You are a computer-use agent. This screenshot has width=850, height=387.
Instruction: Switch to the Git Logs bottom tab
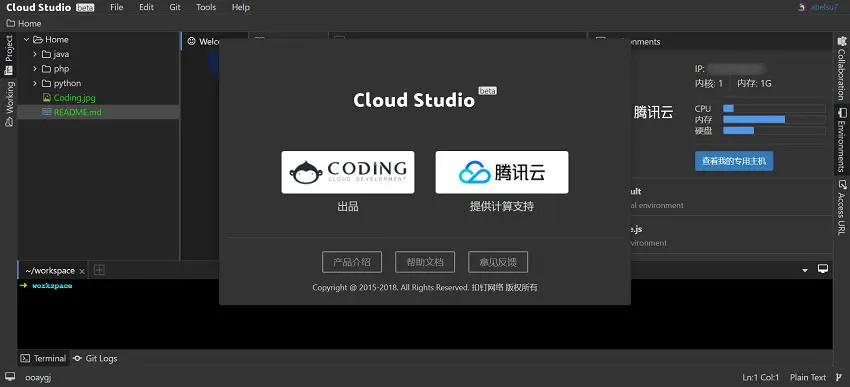pyautogui.click(x=95, y=358)
